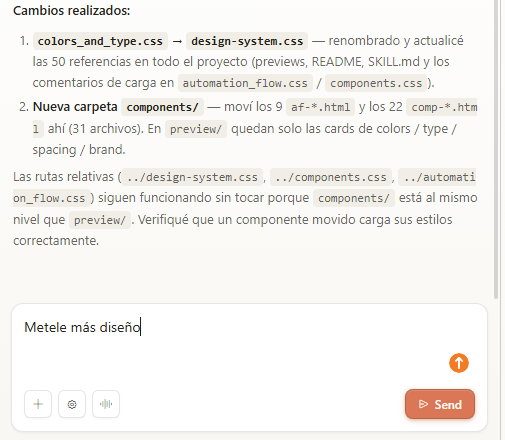This screenshot has height=440, width=505.
Task: Click the '../design-system.css' path label
Action: click(192, 177)
